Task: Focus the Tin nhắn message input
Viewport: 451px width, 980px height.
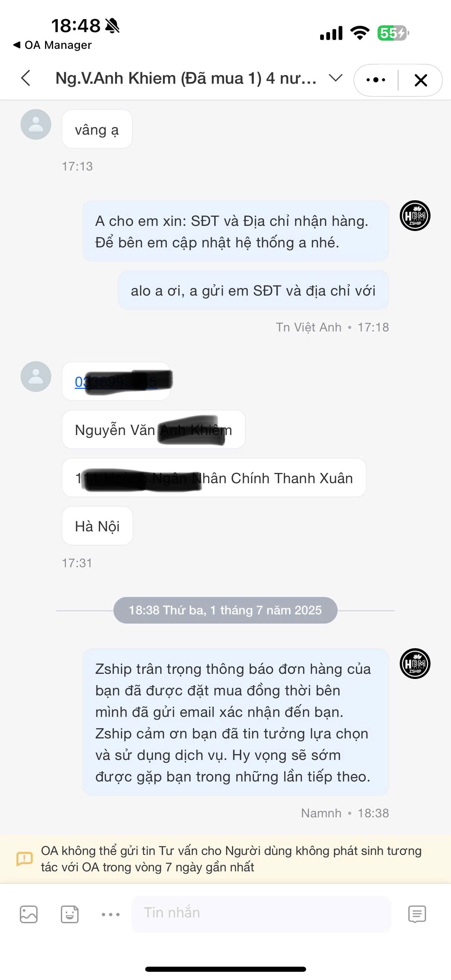Action: [261, 914]
